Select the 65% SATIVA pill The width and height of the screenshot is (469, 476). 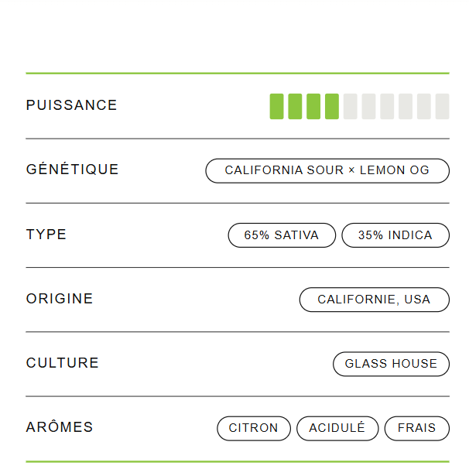tap(282, 235)
